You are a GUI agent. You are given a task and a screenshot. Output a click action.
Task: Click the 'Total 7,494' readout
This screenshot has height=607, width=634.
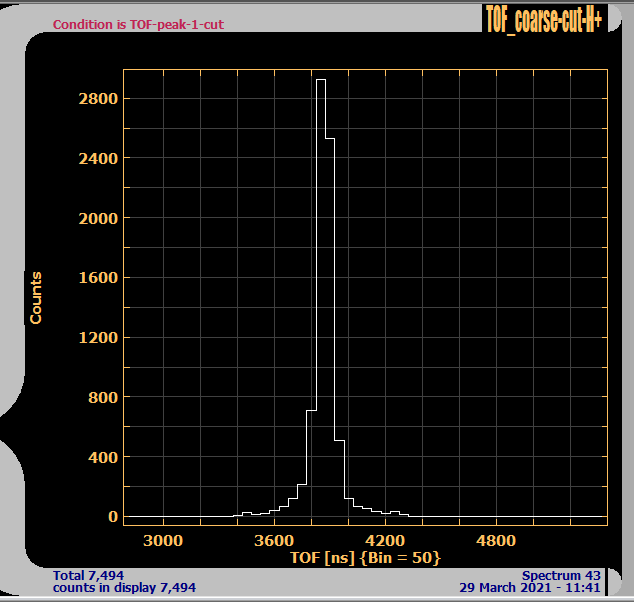point(88,576)
